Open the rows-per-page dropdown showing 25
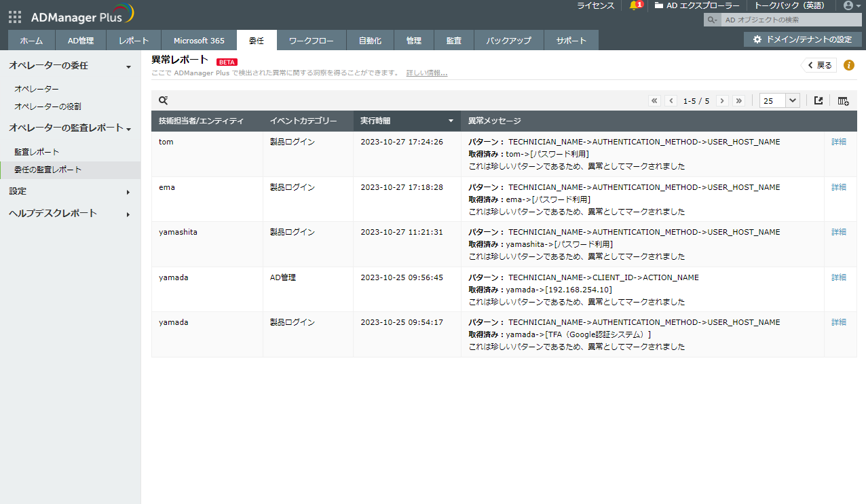The height and width of the screenshot is (504, 866). tap(779, 100)
